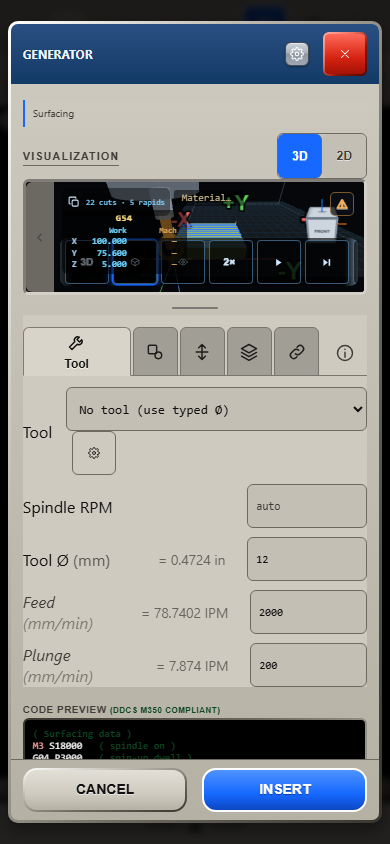Click the '22 cuts · 5 rapids' text
The width and height of the screenshot is (390, 844).
[125, 202]
